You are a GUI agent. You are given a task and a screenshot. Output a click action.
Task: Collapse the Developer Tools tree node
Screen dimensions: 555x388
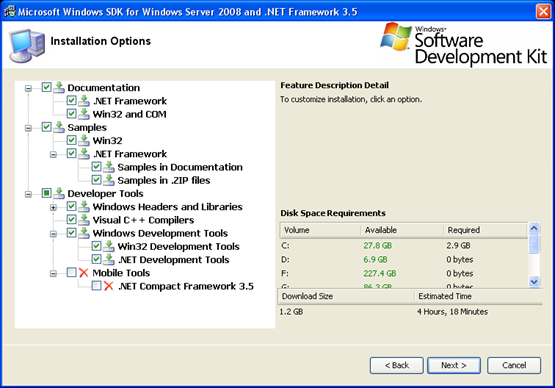pyautogui.click(x=28, y=194)
